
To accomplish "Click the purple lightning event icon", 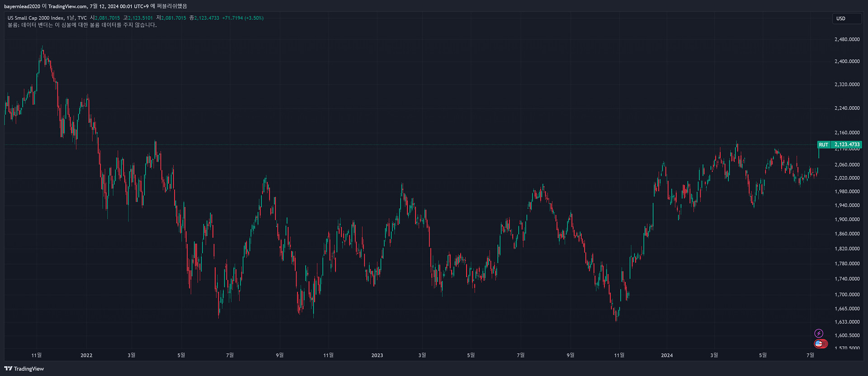I will click(x=818, y=334).
